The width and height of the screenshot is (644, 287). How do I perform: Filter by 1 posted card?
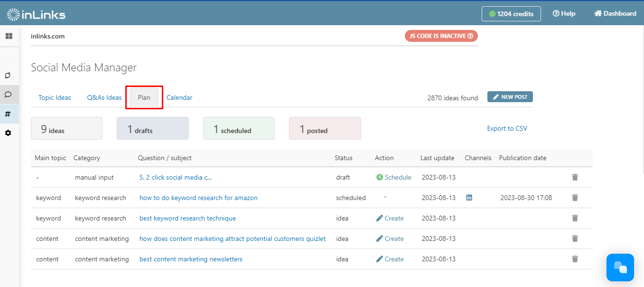click(x=325, y=129)
